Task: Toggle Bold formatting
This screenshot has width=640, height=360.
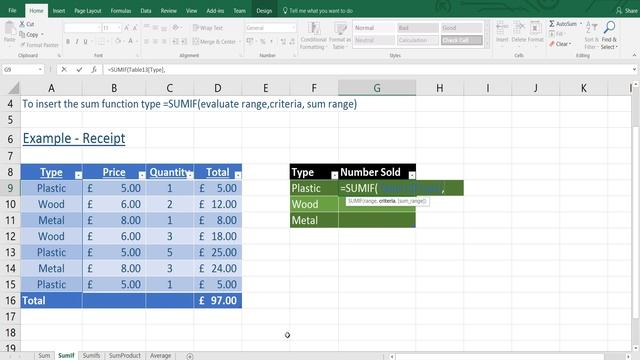Action: (68, 41)
